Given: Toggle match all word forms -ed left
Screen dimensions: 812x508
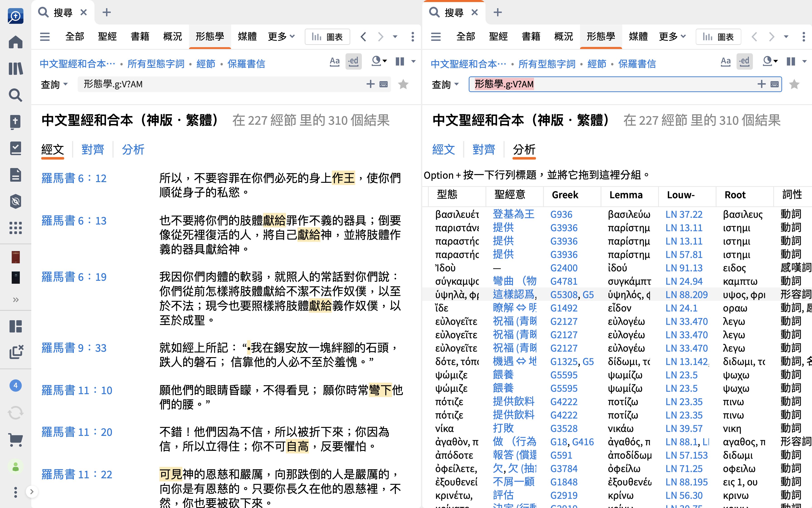Looking at the screenshot, I should click(x=353, y=61).
